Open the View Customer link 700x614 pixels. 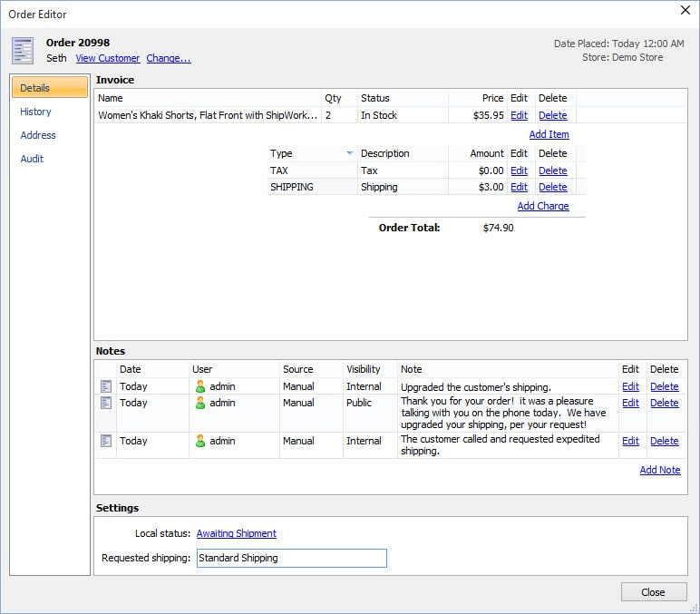[x=108, y=58]
